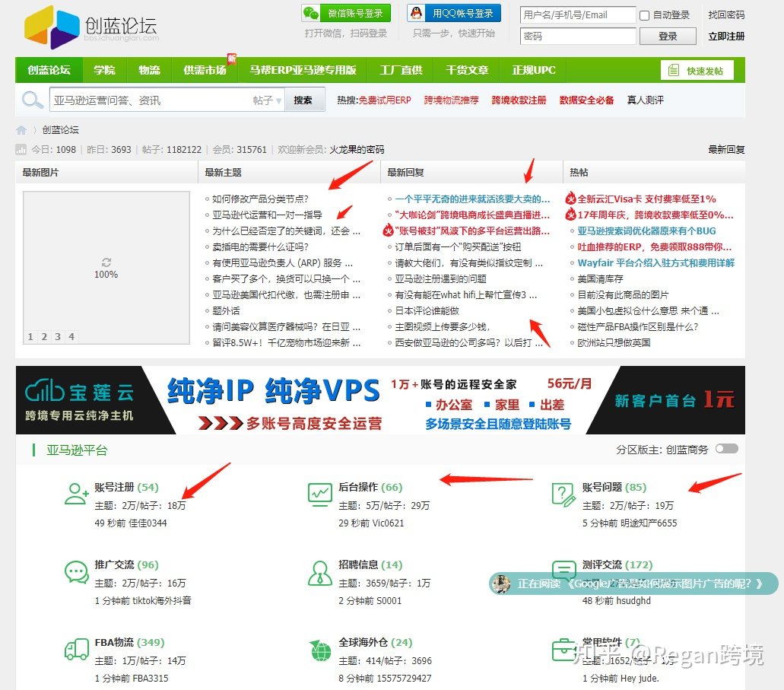
Task: Click the FBA物流 truck icon
Action: click(x=76, y=648)
